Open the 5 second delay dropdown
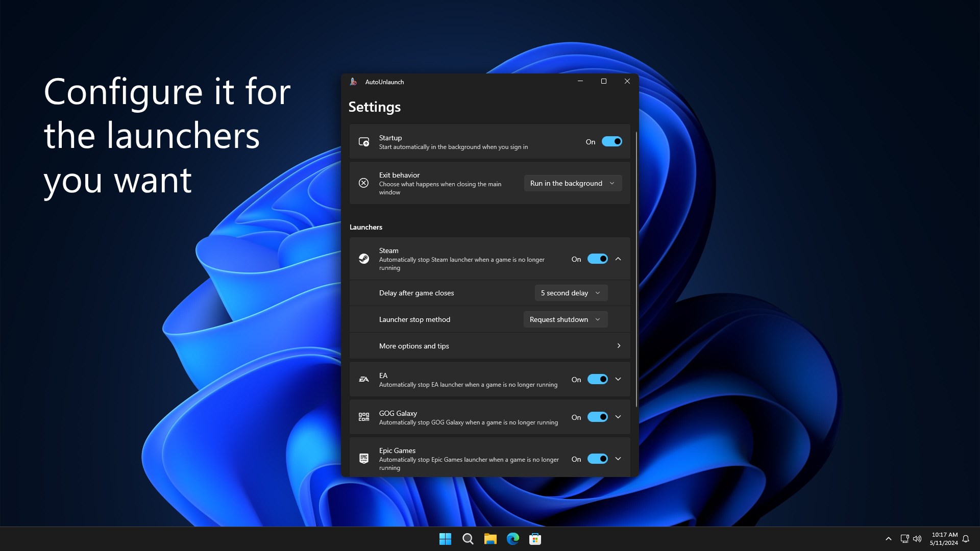The height and width of the screenshot is (551, 980). point(571,293)
